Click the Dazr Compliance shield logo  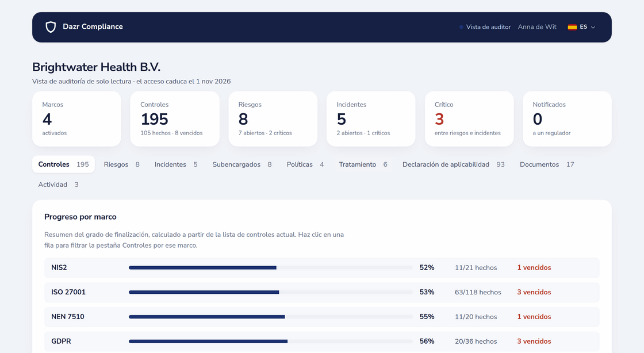tap(51, 27)
